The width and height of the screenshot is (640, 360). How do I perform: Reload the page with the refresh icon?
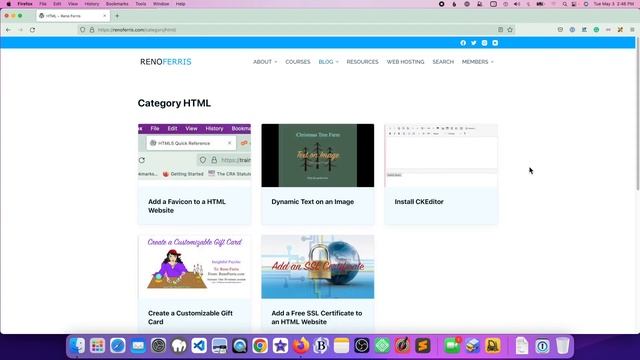point(32,30)
